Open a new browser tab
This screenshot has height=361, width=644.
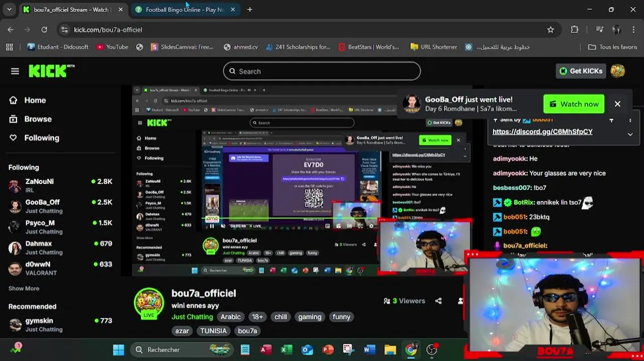[250, 10]
